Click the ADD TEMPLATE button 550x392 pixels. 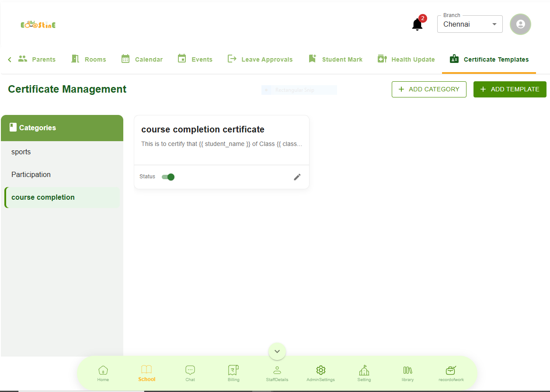point(510,89)
